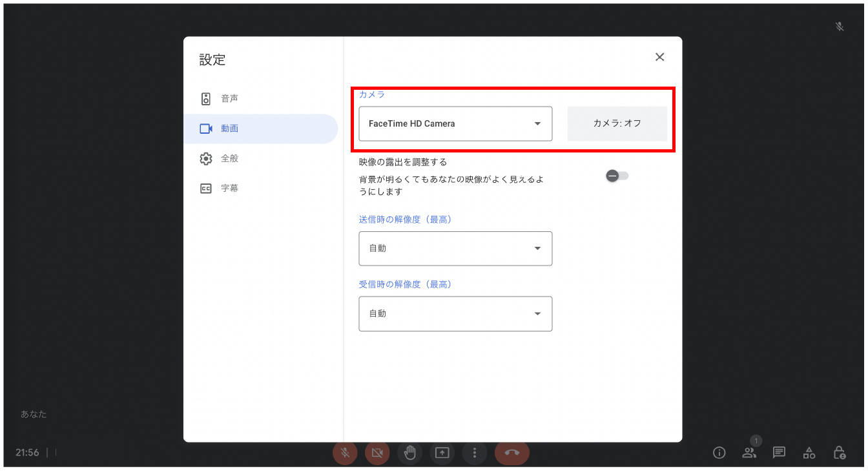Viewport: 868px width, 471px height.
Task: Expand 送信時の解像度 dropdown
Action: click(455, 249)
